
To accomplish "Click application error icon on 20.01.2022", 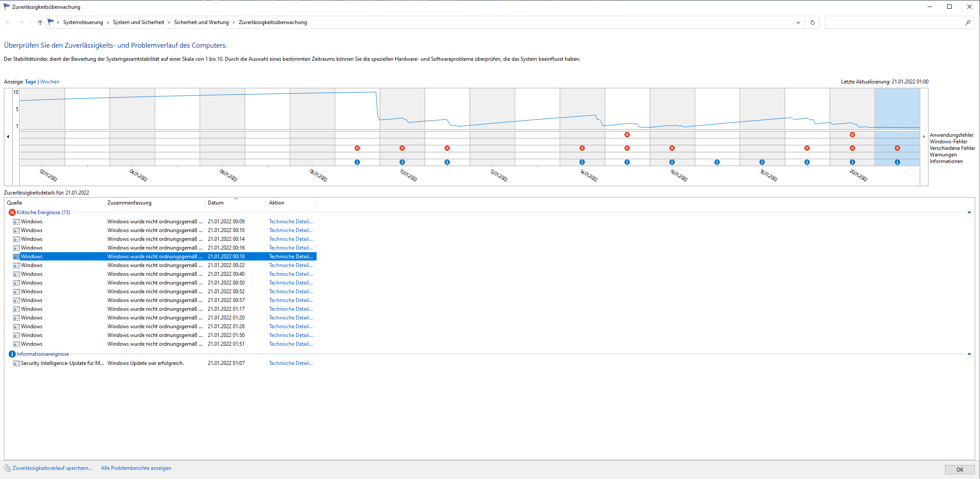I will pos(852,135).
